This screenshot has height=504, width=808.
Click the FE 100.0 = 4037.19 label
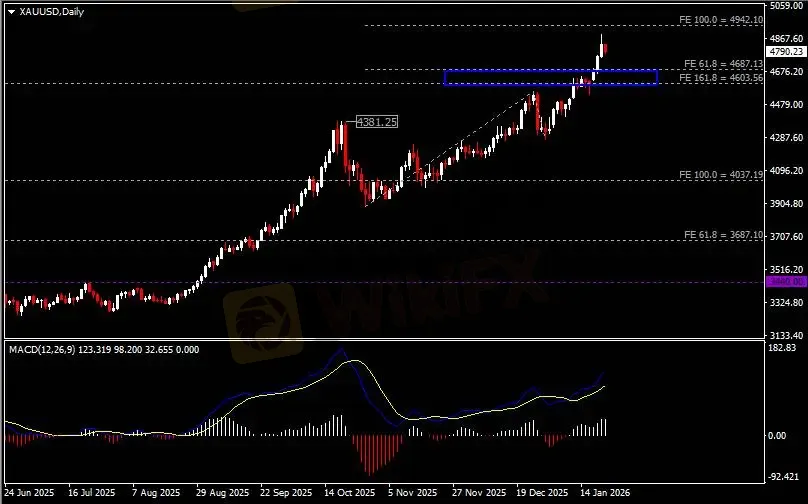click(721, 175)
